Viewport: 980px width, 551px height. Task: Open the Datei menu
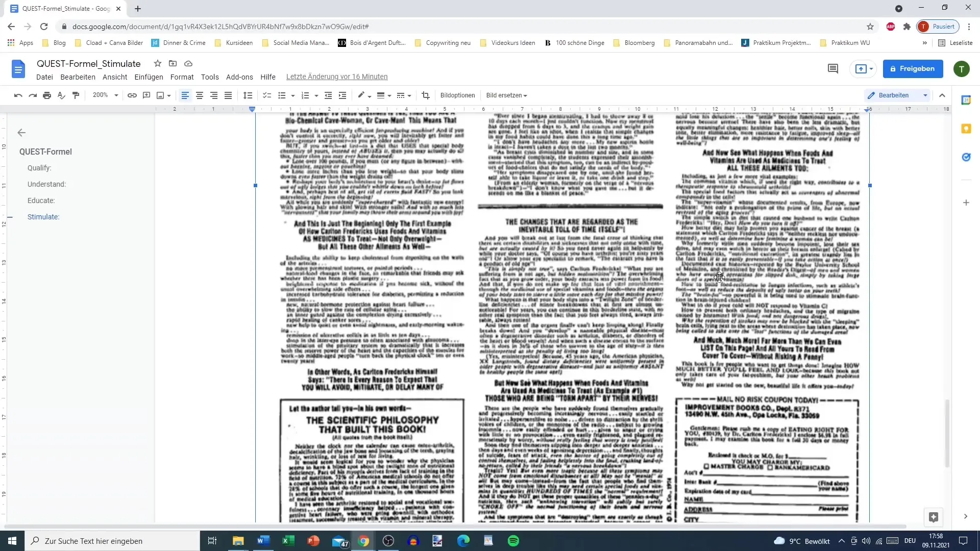(44, 77)
